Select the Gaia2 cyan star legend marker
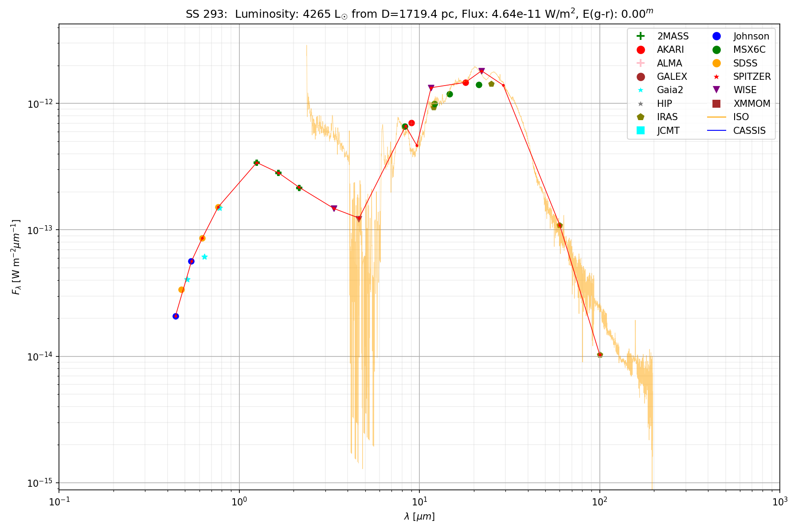 click(x=640, y=90)
